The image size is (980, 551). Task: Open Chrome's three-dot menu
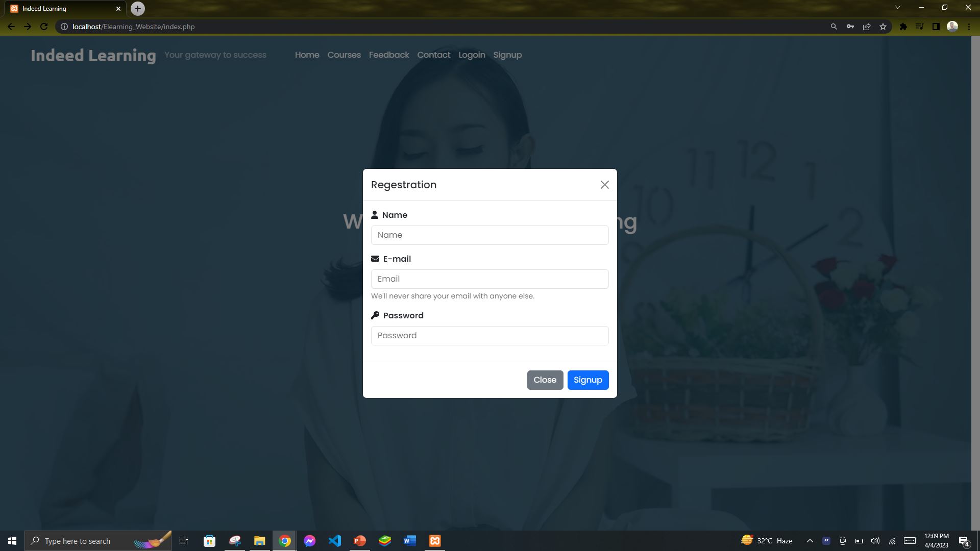tap(969, 26)
